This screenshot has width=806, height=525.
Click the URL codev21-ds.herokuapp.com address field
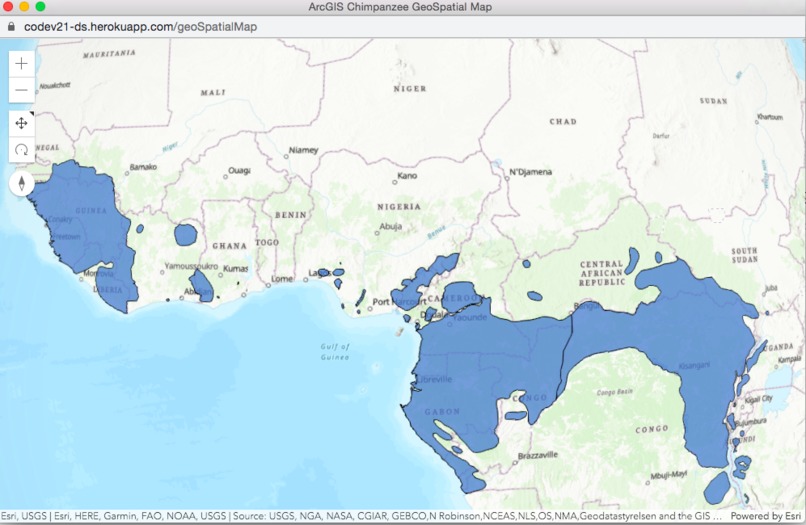point(140,27)
